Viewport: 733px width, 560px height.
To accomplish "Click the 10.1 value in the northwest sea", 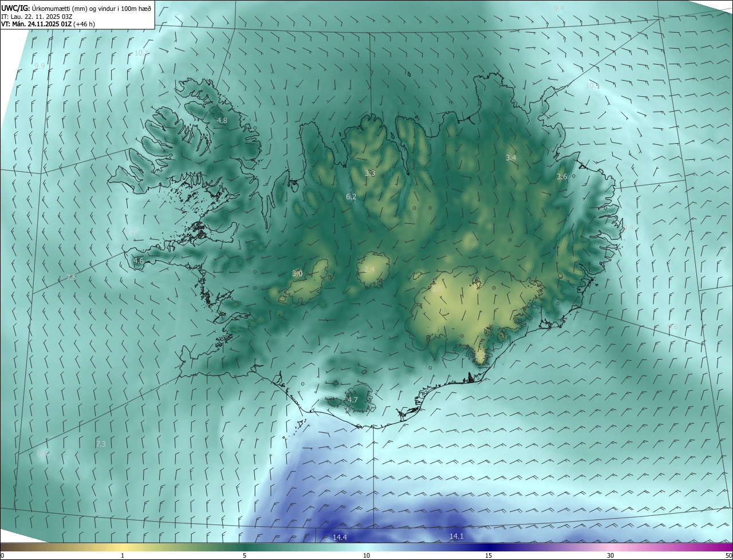I will (142, 53).
